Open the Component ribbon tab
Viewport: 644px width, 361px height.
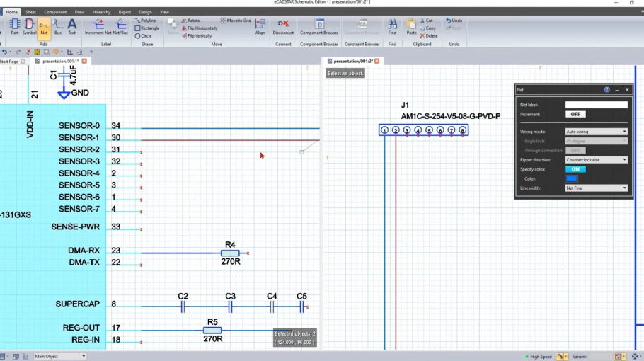click(55, 12)
